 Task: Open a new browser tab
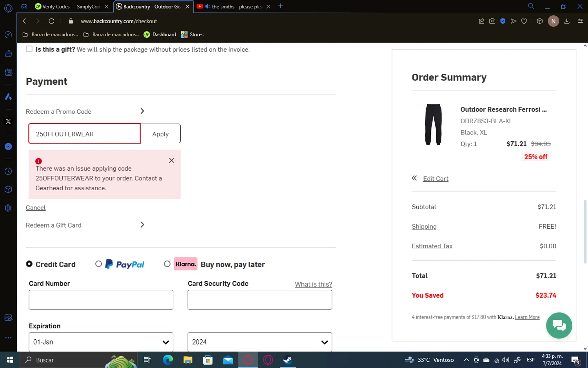click(x=281, y=6)
